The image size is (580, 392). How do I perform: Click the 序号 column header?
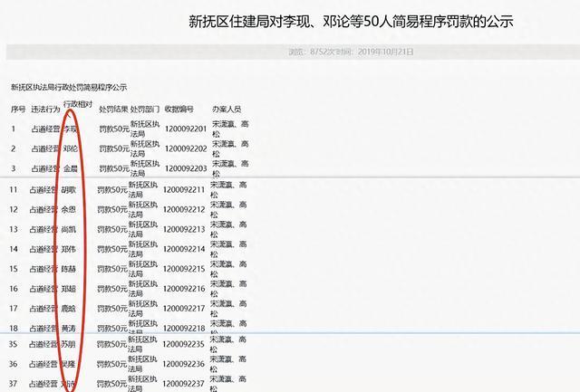pyautogui.click(x=18, y=108)
